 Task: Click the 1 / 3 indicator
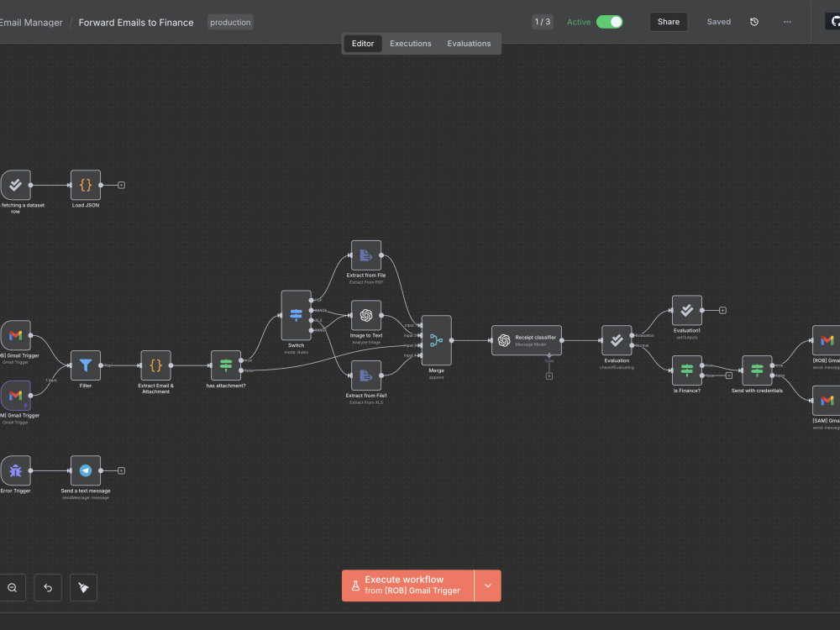pyautogui.click(x=542, y=22)
